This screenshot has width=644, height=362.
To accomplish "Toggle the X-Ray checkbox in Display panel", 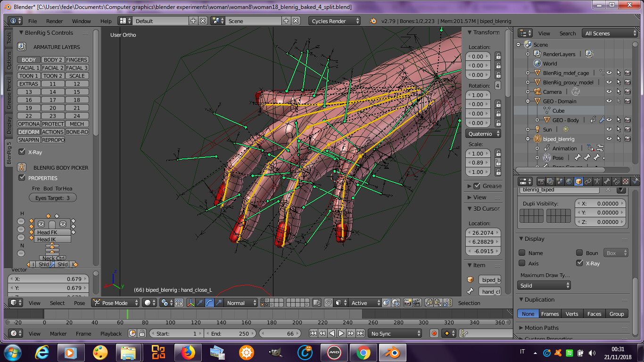I will [579, 263].
